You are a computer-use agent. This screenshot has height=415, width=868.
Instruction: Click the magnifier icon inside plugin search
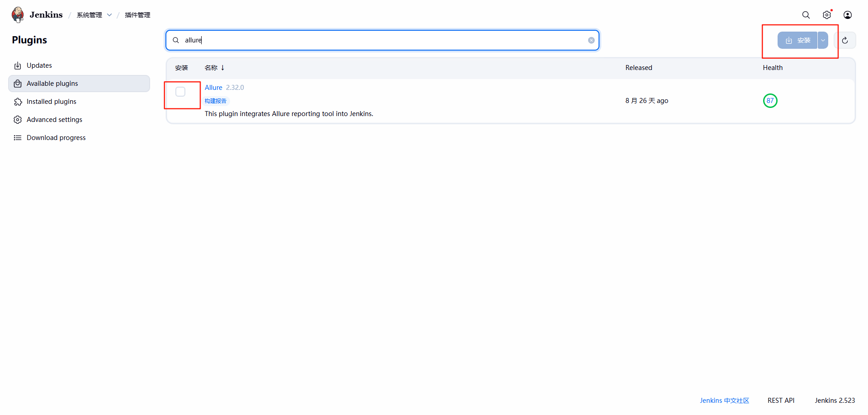176,40
